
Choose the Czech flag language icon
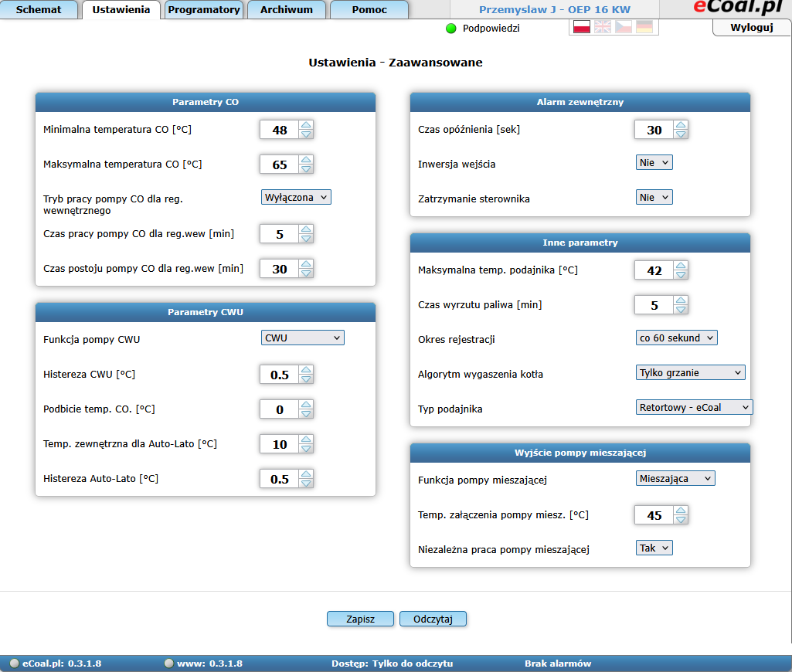[x=623, y=27]
